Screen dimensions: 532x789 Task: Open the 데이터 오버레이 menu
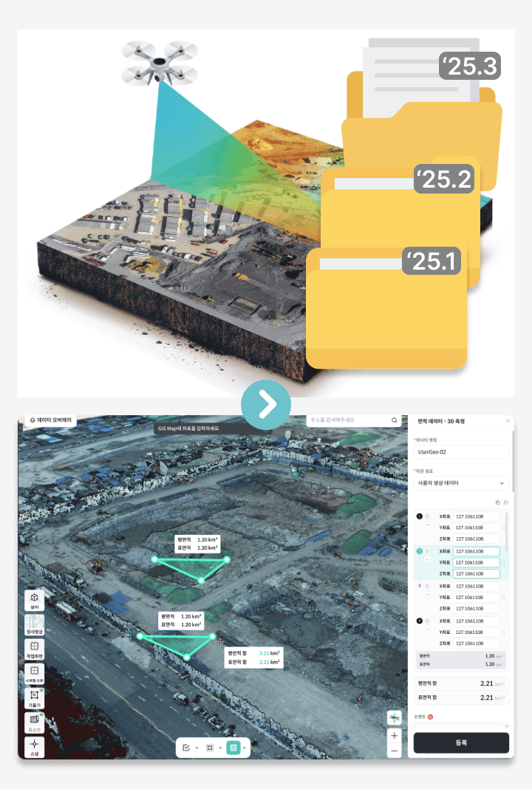[50, 420]
